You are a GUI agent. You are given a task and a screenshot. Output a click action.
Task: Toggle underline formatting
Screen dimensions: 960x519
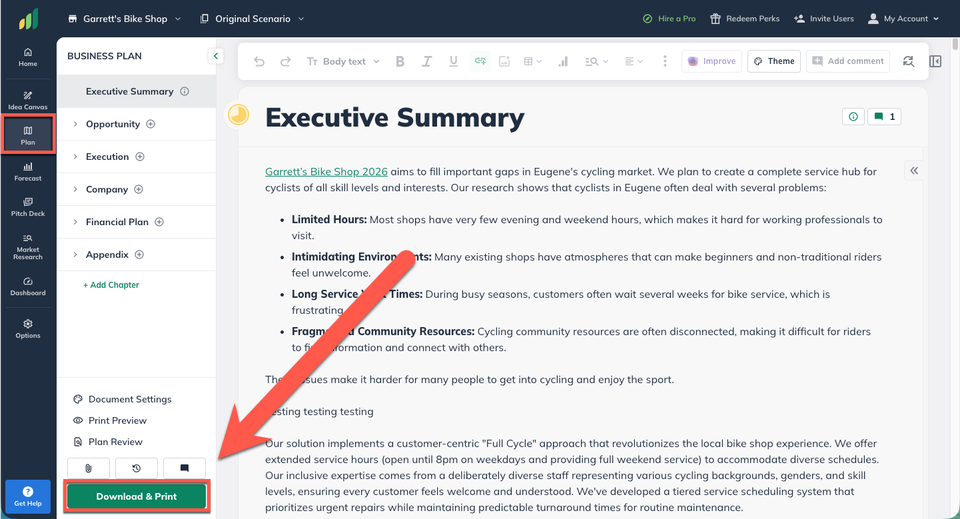(453, 61)
